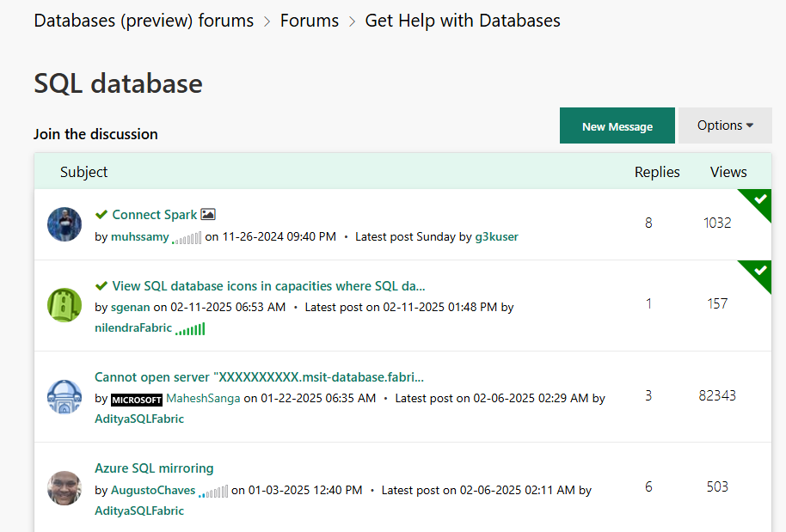Click the 1032 views count
Image resolution: width=786 pixels, height=532 pixels.
coord(717,223)
